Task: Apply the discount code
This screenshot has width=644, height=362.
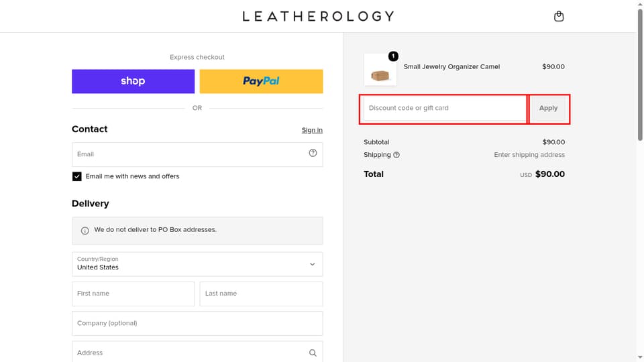Action: click(548, 109)
